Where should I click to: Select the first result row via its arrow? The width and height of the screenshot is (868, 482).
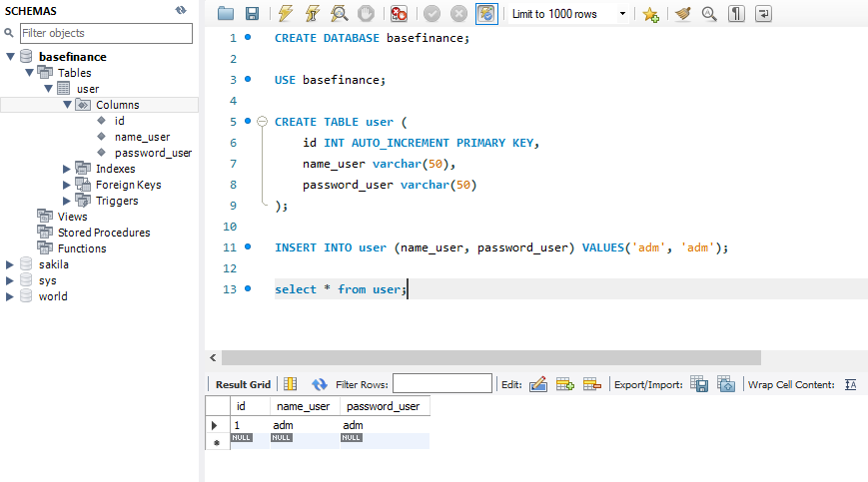coord(215,426)
